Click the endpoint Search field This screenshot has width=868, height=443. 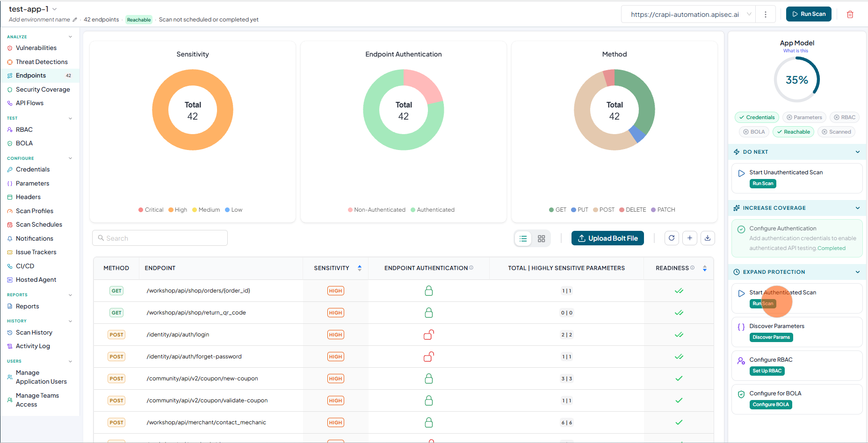tap(160, 238)
